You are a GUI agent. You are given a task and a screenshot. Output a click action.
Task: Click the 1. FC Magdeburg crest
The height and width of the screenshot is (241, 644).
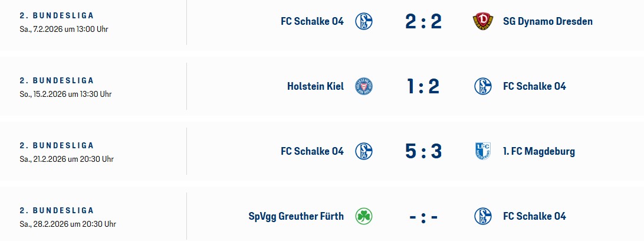[482, 151]
